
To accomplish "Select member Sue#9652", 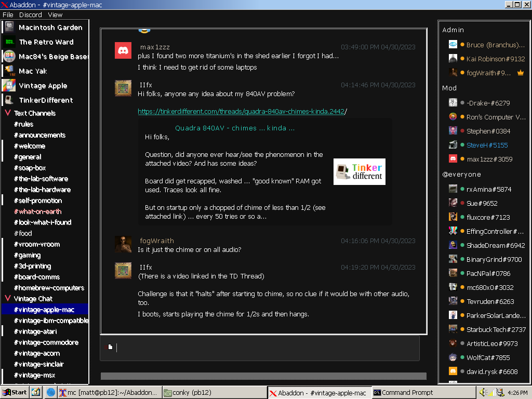I will click(482, 203).
